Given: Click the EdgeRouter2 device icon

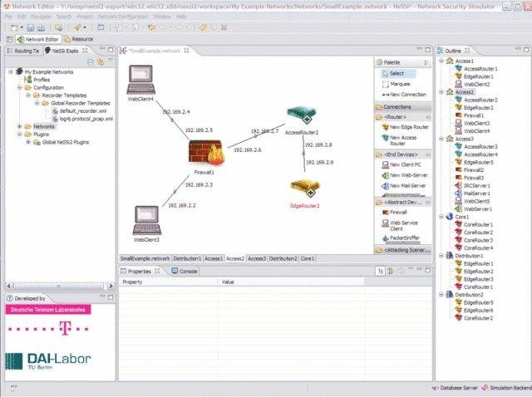Looking at the screenshot, I should coord(303,189).
